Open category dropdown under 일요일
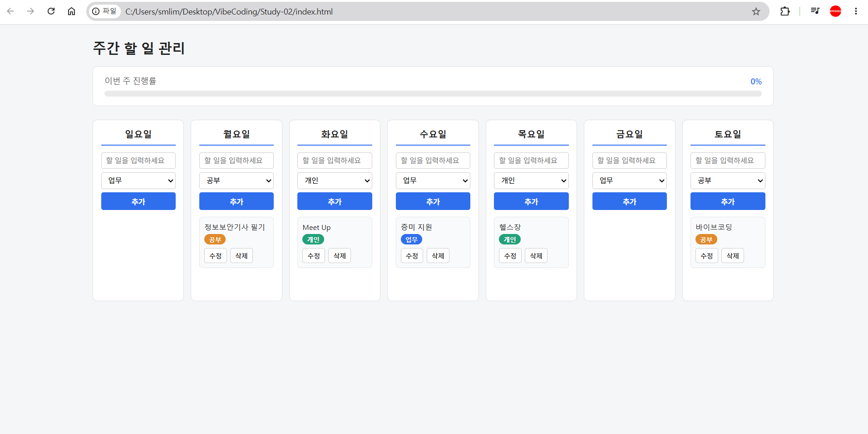 point(138,180)
